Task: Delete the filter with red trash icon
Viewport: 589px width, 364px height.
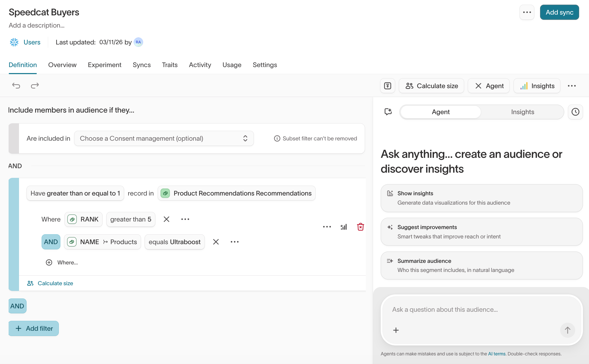Action: click(360, 227)
